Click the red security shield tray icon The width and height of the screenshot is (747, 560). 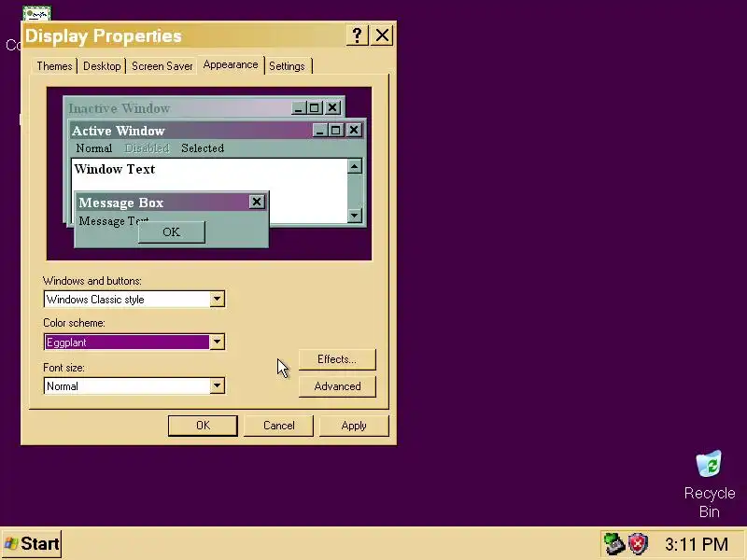click(638, 543)
